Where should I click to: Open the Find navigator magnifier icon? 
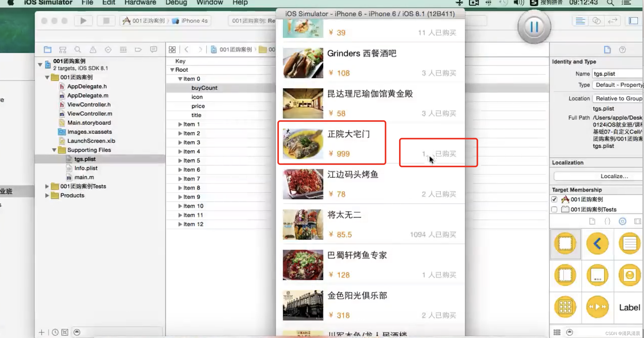(78, 49)
